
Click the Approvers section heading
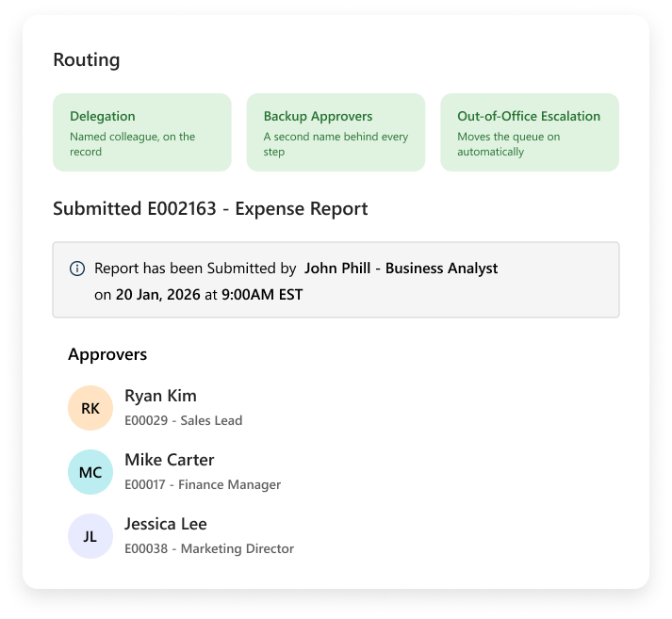click(107, 354)
